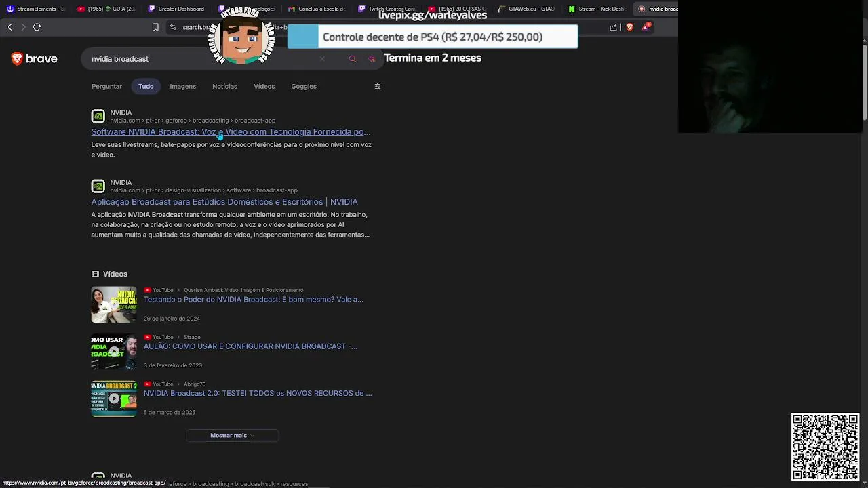Image resolution: width=868 pixels, height=488 pixels.
Task: Reload the page with the refresh icon
Action: (x=37, y=27)
